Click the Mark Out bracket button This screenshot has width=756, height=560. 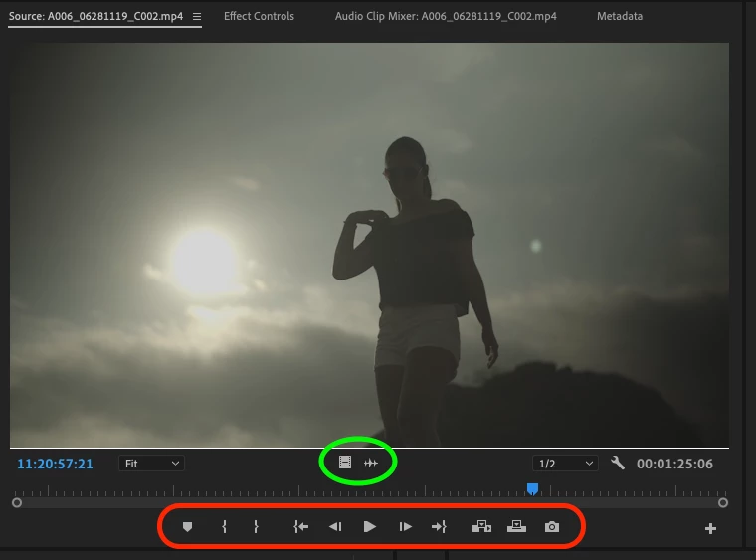coord(256,527)
